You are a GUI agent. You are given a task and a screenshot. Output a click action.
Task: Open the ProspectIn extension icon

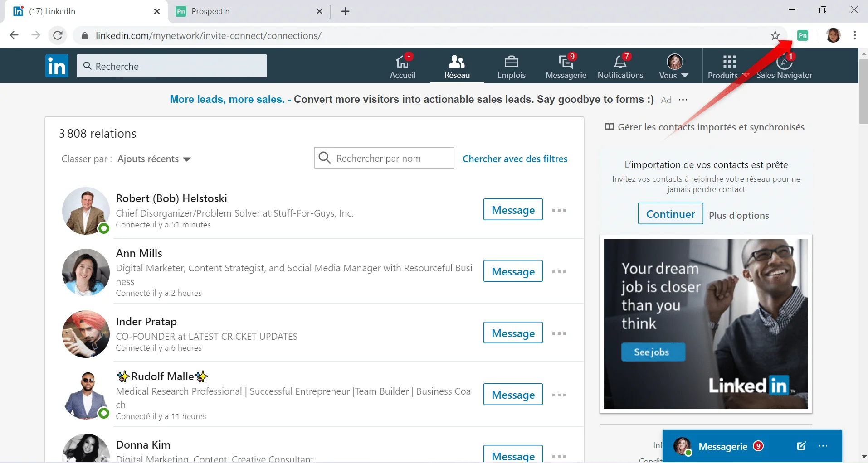click(x=803, y=35)
